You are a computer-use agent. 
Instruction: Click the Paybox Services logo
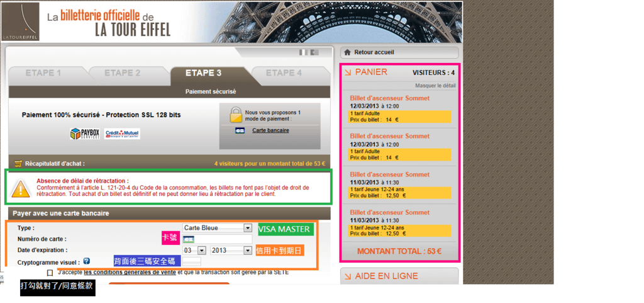point(85,134)
